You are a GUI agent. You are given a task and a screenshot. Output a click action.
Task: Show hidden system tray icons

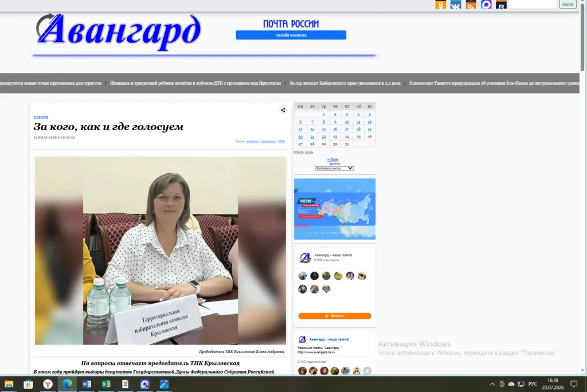point(492,384)
